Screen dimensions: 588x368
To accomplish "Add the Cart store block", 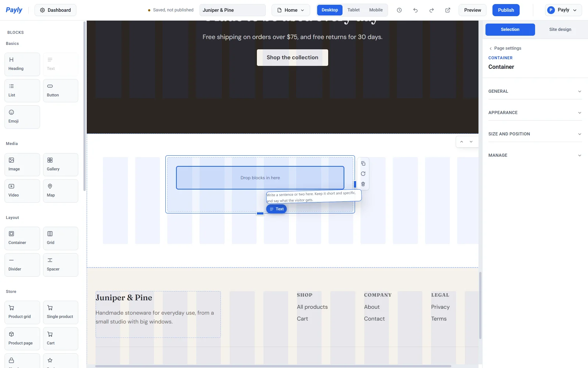I will pyautogui.click(x=61, y=339).
